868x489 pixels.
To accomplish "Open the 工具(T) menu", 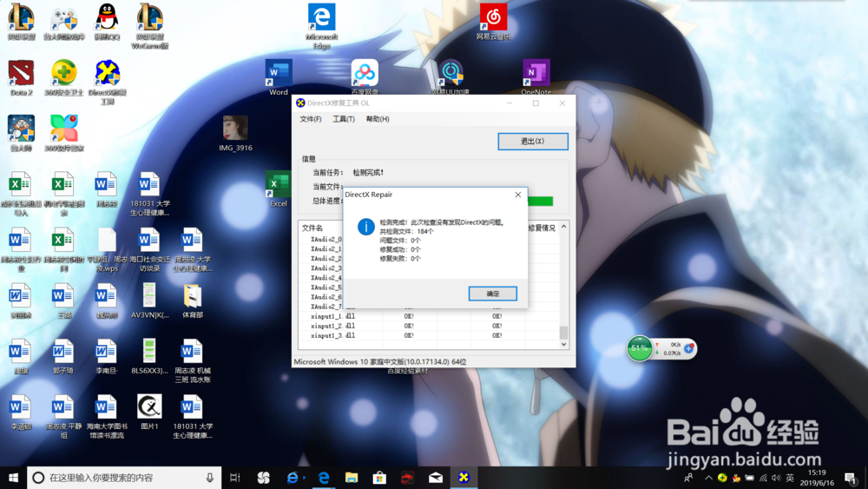I will click(x=343, y=119).
